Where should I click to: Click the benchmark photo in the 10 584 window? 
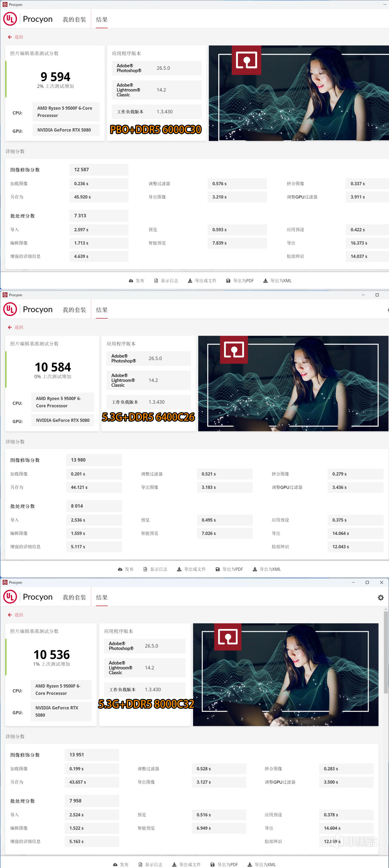(x=293, y=383)
